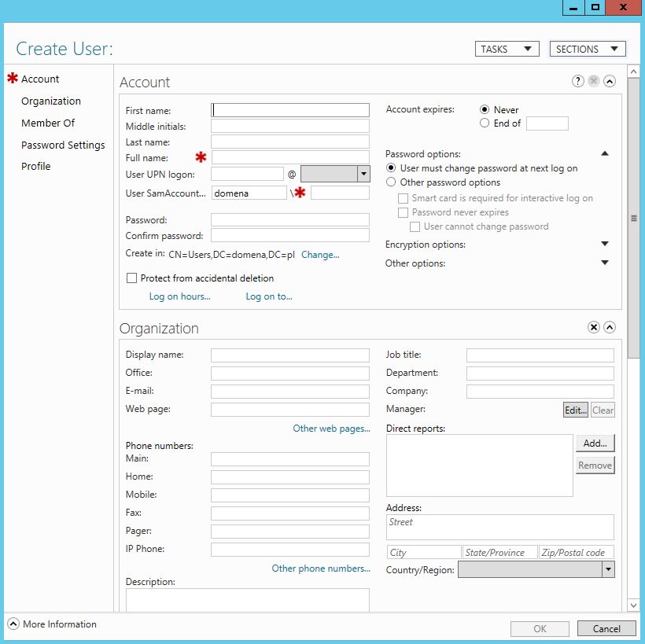Go to Account section in sidebar
Image resolution: width=645 pixels, height=644 pixels.
pyautogui.click(x=40, y=79)
